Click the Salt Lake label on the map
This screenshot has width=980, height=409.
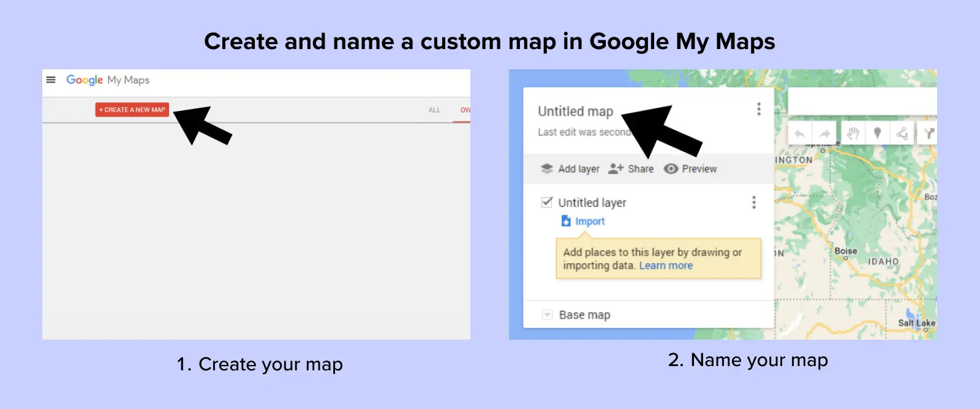[x=917, y=323]
